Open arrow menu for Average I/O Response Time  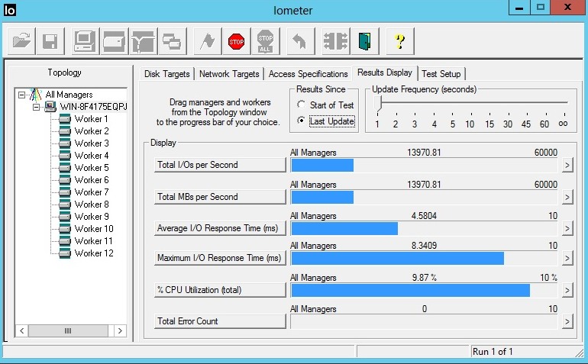(567, 229)
